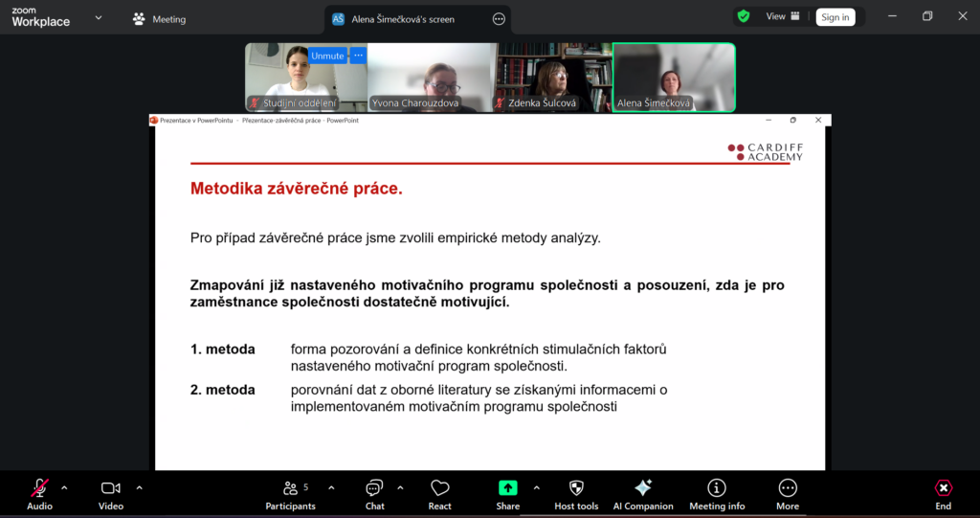Click the Cardiff Academy logo on slide

click(x=765, y=152)
